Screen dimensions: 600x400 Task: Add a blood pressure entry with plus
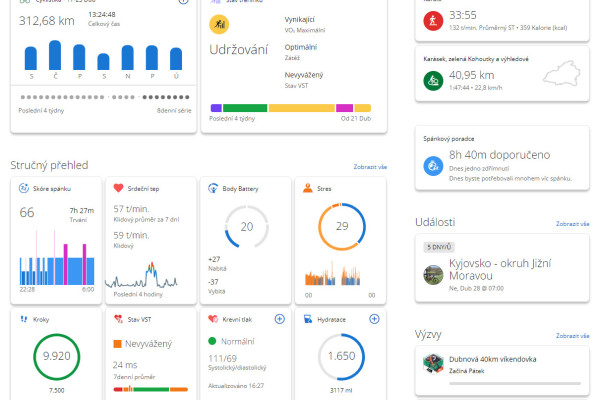280,319
